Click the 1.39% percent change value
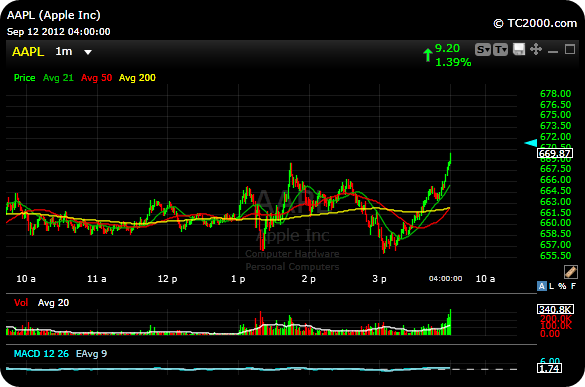Screen dimensions: 585x387 click(453, 62)
